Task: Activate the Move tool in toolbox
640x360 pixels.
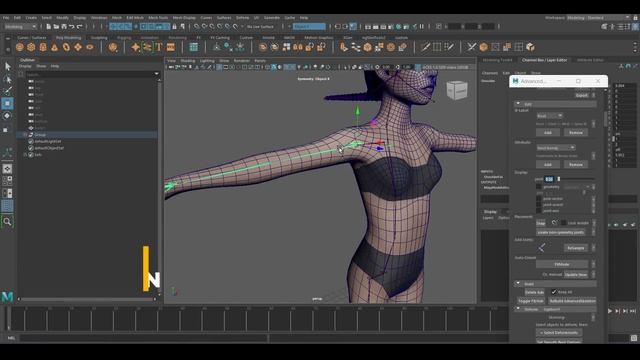Action: point(7,103)
